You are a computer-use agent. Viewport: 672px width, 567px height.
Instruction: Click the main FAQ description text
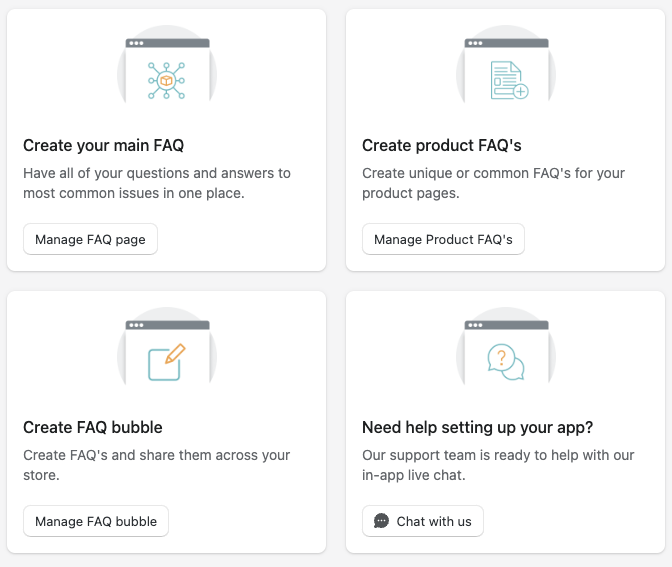point(157,183)
